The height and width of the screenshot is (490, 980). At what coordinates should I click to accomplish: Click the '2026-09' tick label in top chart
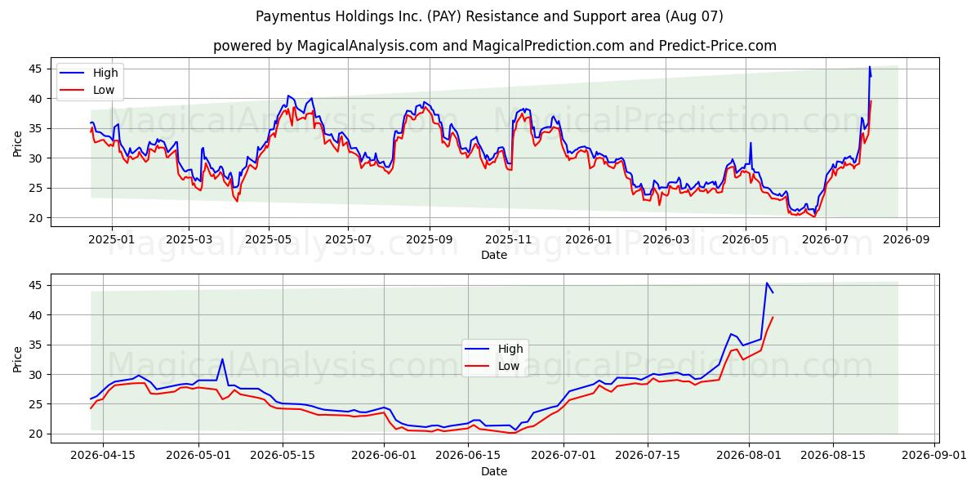tap(906, 239)
